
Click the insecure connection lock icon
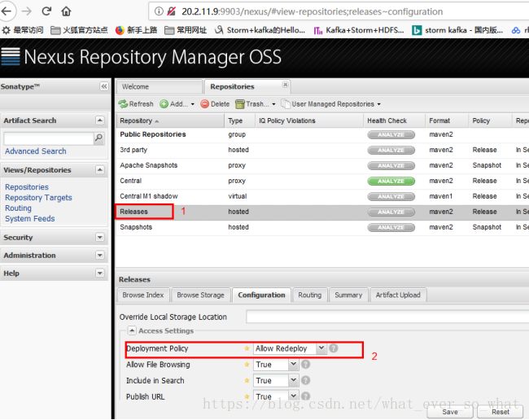click(x=172, y=11)
